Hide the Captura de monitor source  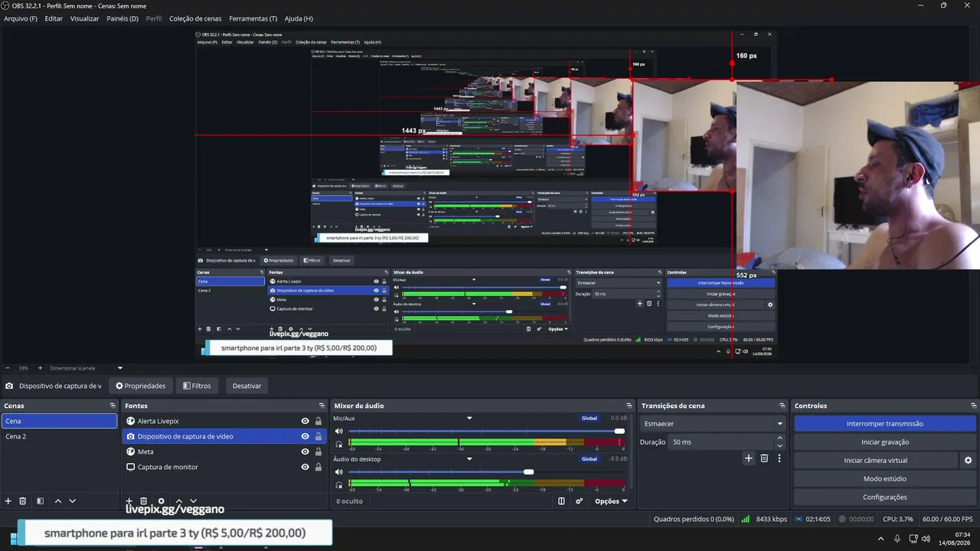(305, 467)
